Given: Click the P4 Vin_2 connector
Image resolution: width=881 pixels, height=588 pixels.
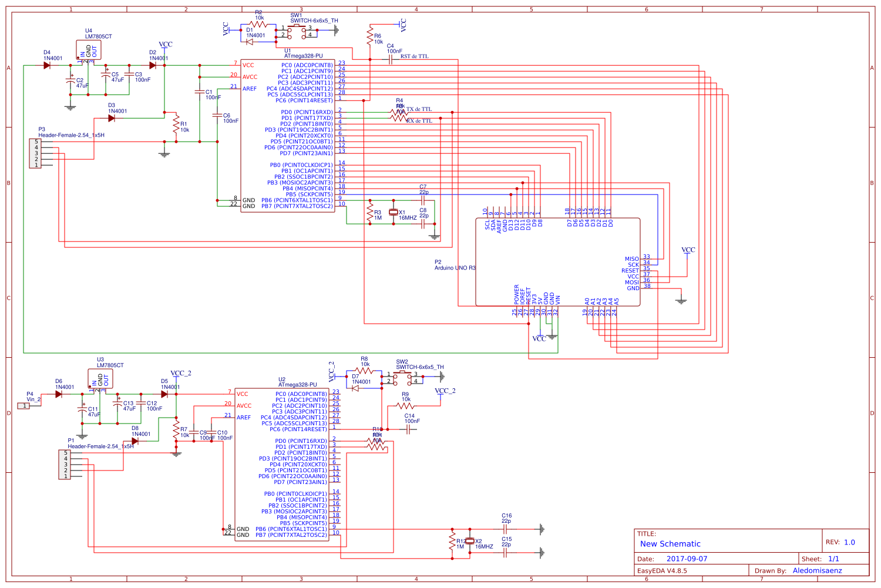Looking at the screenshot, I should 23,406.
